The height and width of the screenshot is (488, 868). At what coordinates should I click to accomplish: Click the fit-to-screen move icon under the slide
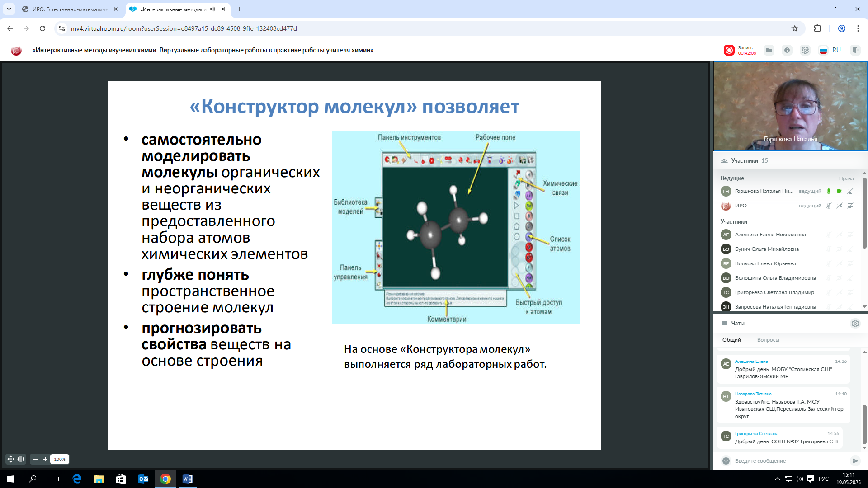11,459
